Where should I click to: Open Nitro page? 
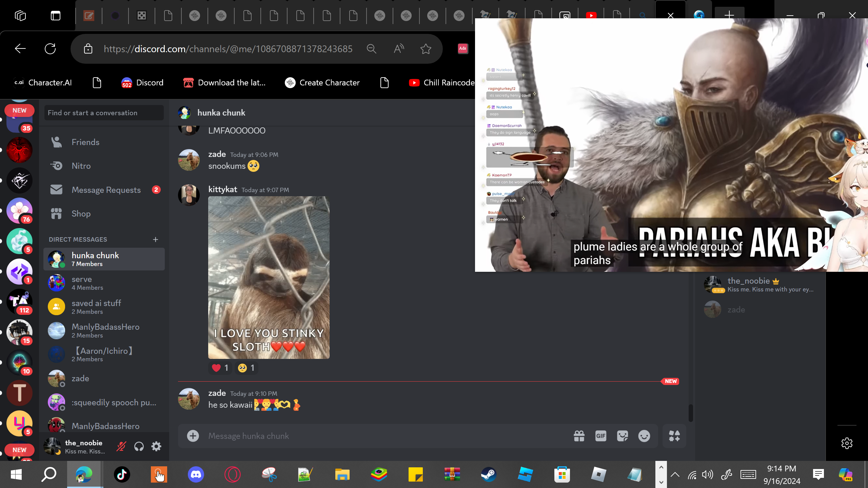(x=104, y=166)
